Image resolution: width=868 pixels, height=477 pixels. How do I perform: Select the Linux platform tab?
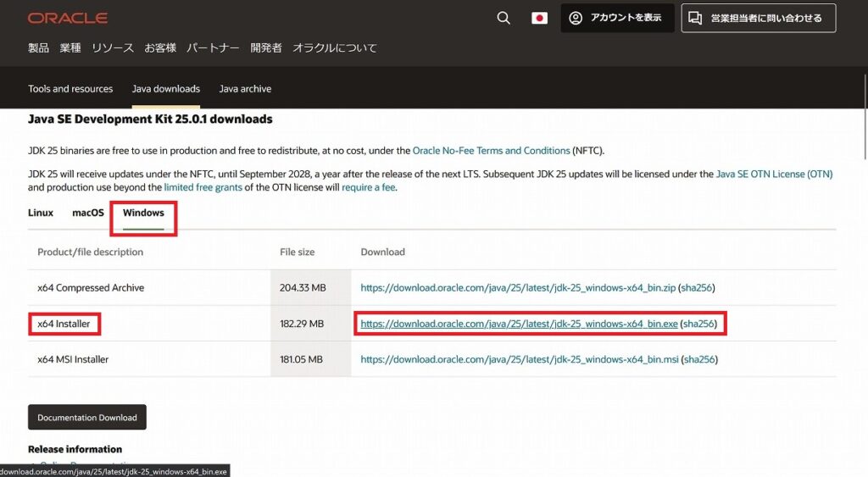click(x=41, y=213)
